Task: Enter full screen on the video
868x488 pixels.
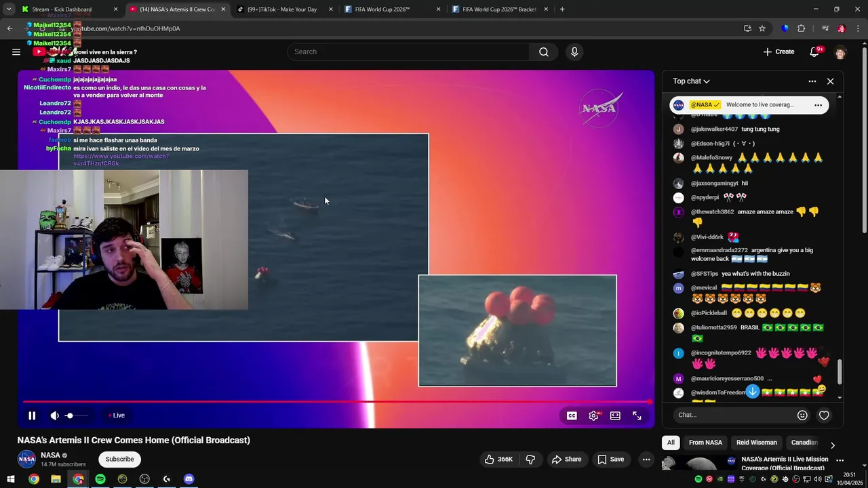Action: [x=637, y=415]
